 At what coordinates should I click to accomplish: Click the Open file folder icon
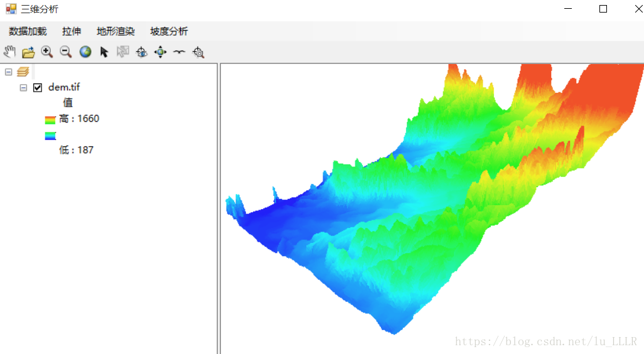click(x=28, y=52)
